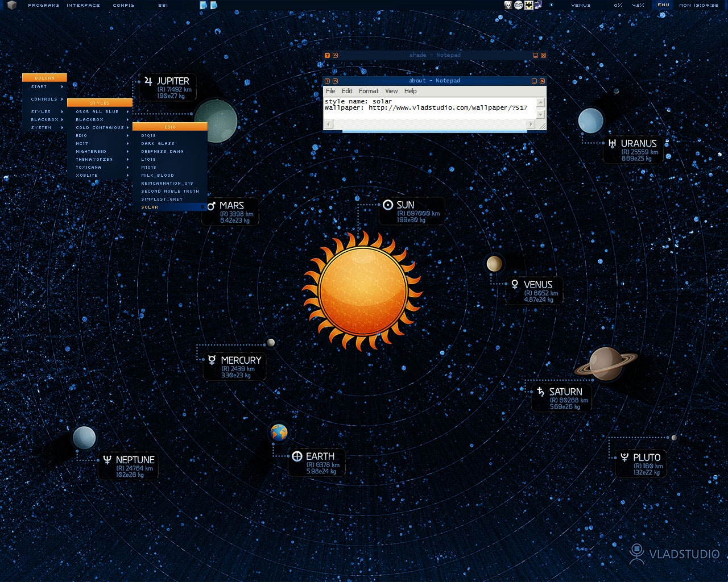Screen dimensions: 728x582
Task: Expand the TheWayOfZen style folder
Action: [x=100, y=160]
